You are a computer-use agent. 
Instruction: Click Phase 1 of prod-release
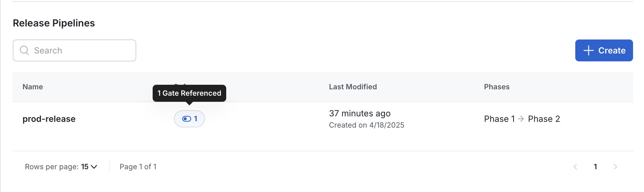[x=499, y=119]
